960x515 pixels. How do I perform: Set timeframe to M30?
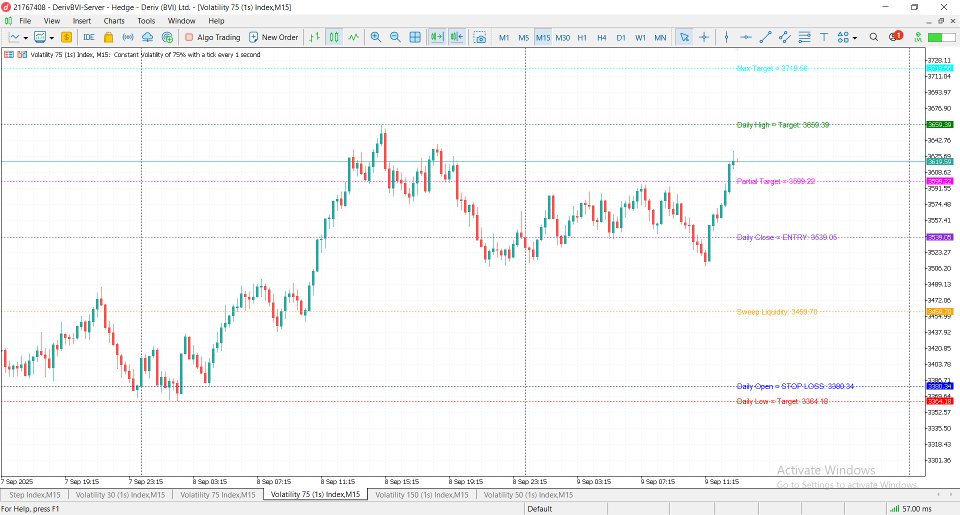tap(562, 37)
